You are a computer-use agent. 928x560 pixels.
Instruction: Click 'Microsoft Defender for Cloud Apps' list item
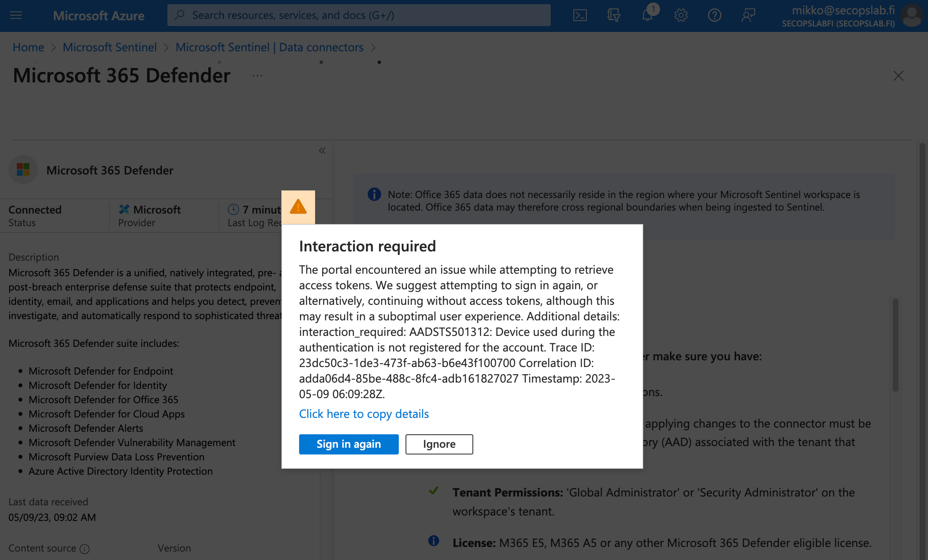coord(106,414)
